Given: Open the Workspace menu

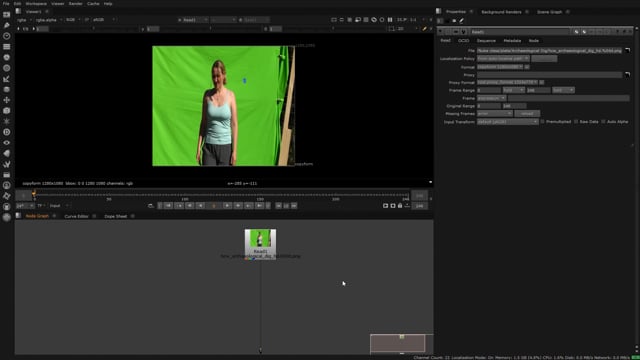Looking at the screenshot, I should [36, 4].
